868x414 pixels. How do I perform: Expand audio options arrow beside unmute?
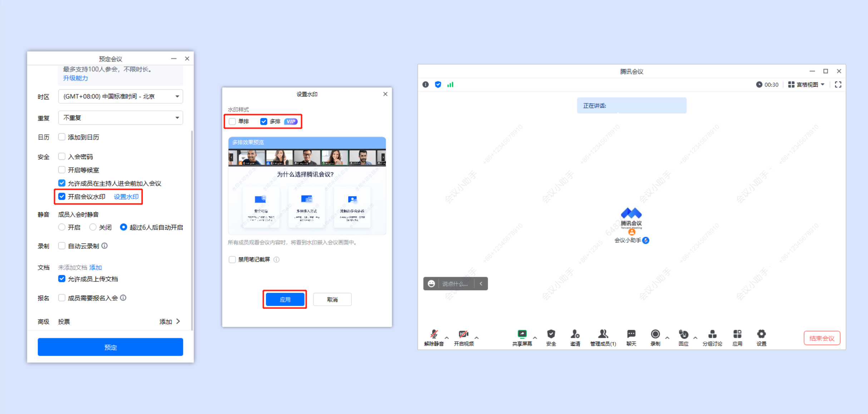point(447,337)
